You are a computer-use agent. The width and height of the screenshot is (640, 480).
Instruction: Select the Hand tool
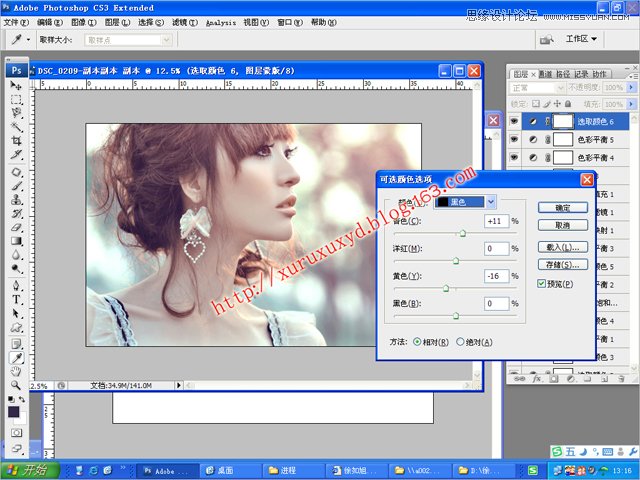coord(16,371)
